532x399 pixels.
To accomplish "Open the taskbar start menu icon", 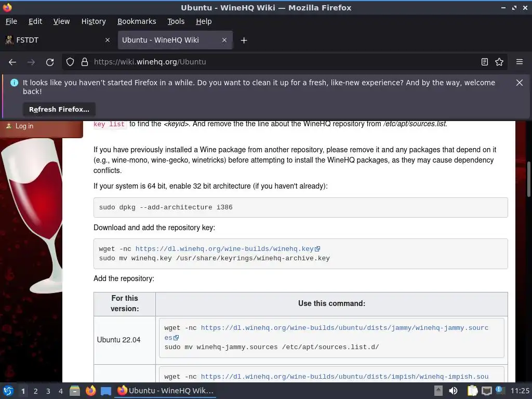I will [8, 391].
